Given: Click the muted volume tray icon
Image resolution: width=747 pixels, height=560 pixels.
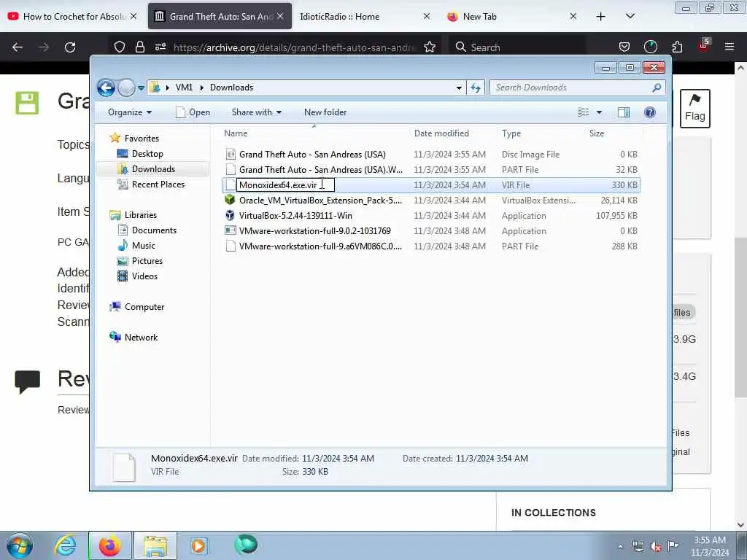Looking at the screenshot, I should pyautogui.click(x=656, y=547).
